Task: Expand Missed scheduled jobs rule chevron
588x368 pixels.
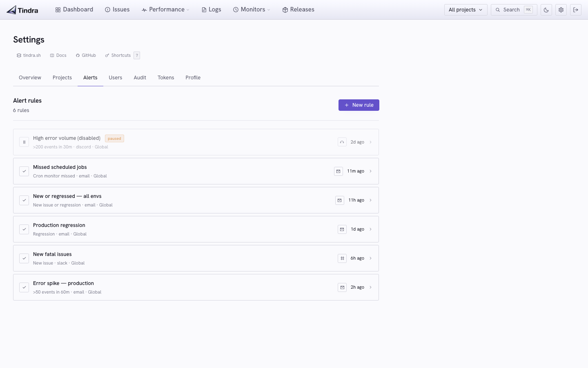Action: pos(371,171)
